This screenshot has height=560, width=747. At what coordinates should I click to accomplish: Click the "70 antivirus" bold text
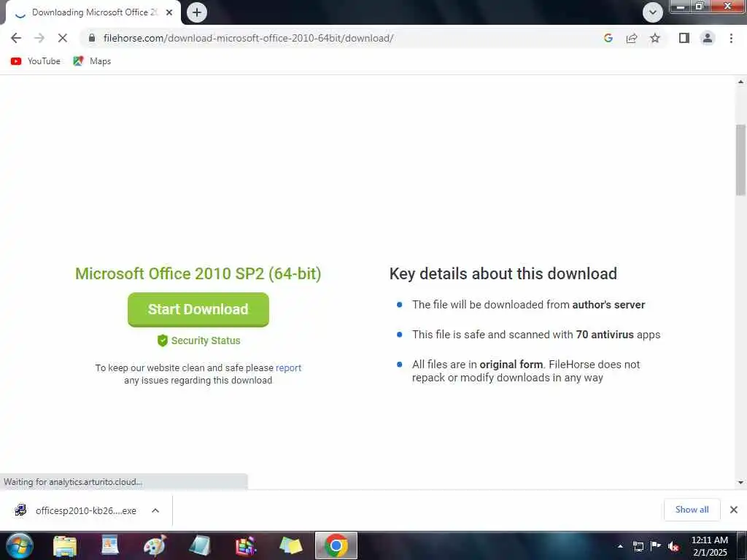(605, 334)
